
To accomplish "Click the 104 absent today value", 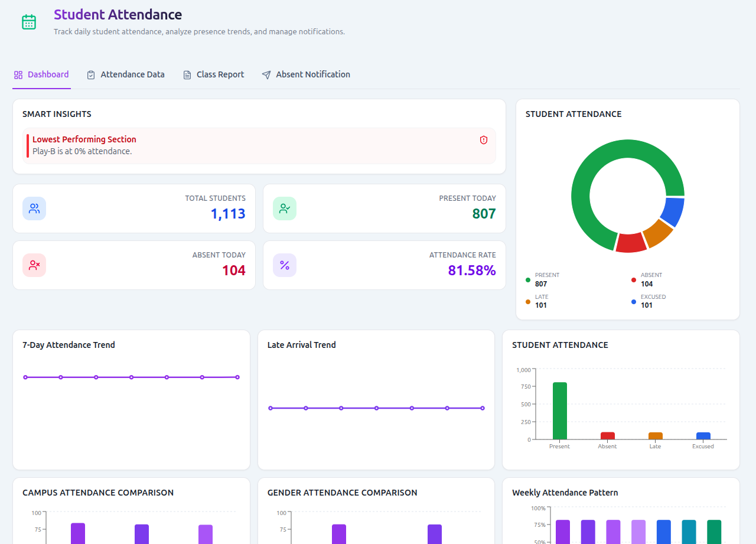I will [x=234, y=271].
